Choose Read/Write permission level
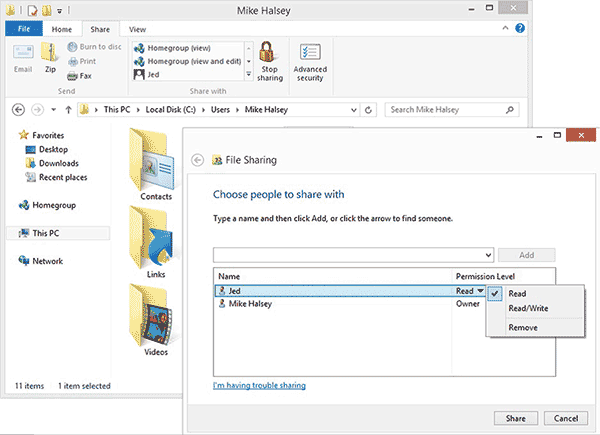Viewport: 600px width, 435px height. (525, 308)
